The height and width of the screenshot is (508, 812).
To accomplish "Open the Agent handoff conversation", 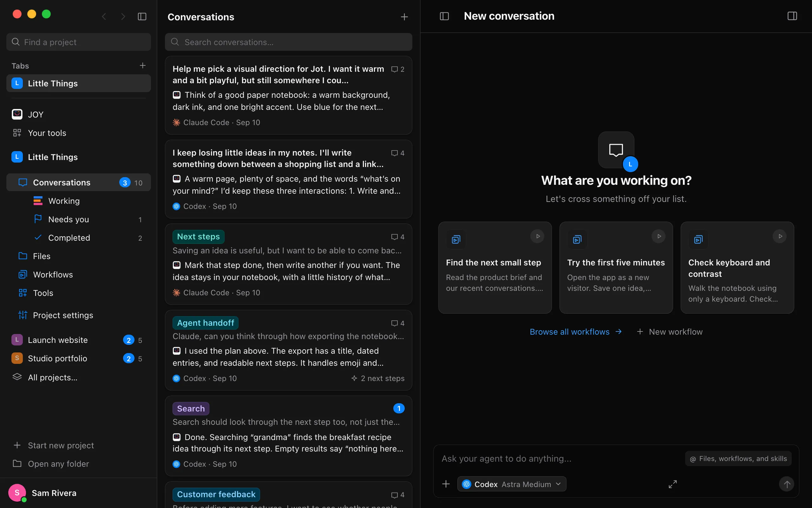I will 289,350.
